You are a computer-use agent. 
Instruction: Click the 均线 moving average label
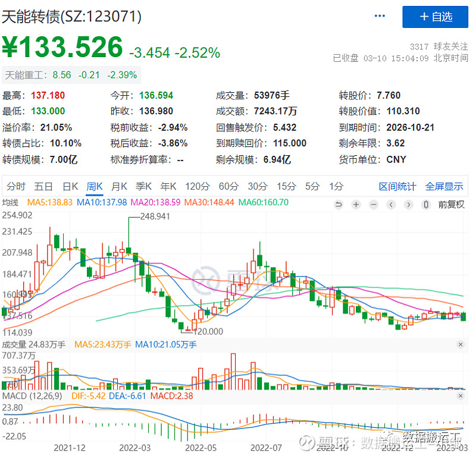click(x=10, y=202)
